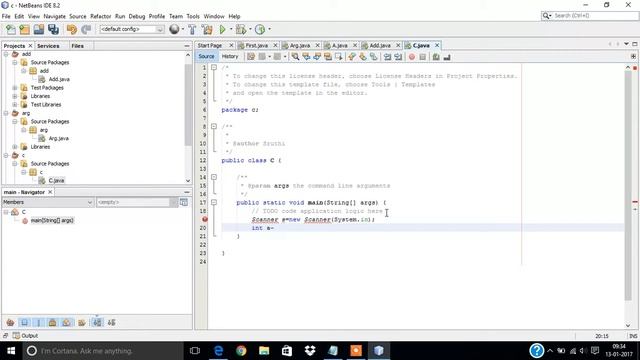This screenshot has height=360, width=640.
Task: Select main(String[] args) in Navigator
Action: point(52,220)
